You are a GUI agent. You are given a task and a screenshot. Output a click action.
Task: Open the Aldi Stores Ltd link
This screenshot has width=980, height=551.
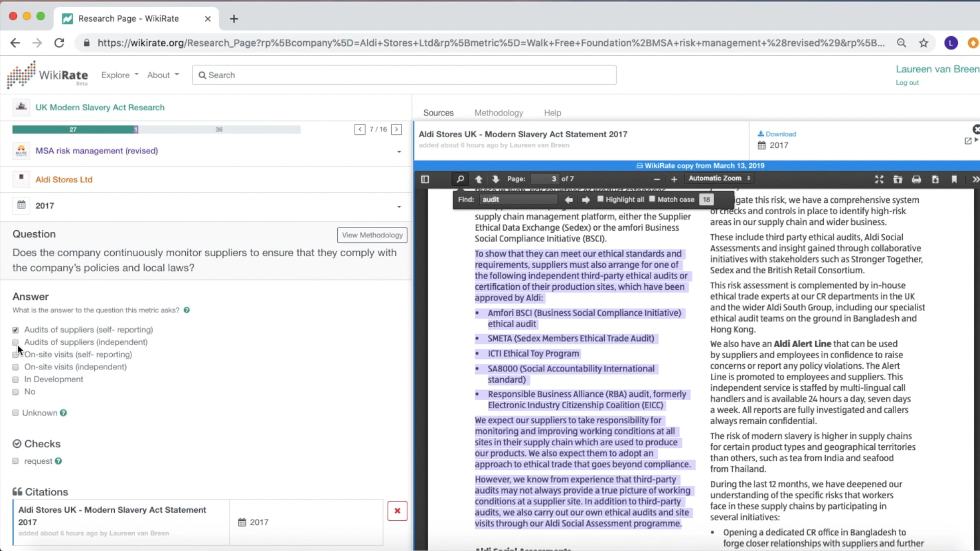[64, 180]
